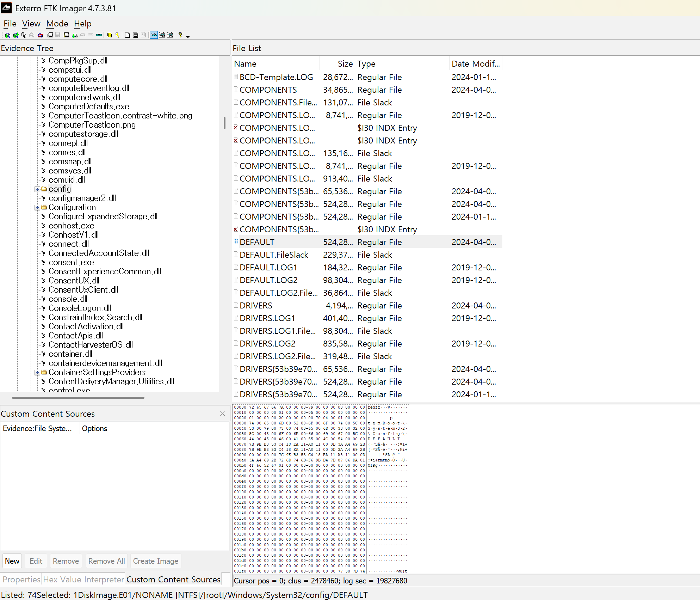Click Detect EFS Encryption key icon
This screenshot has height=600, width=700.
(117, 35)
